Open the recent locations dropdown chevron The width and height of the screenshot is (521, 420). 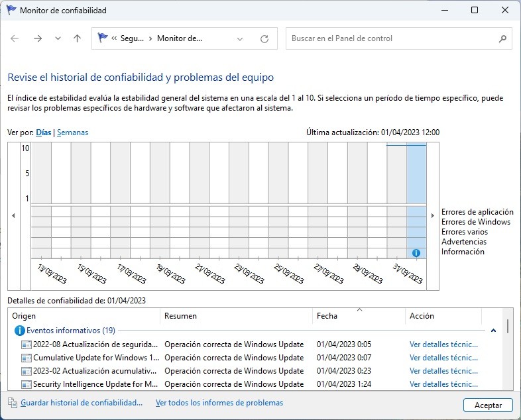[x=58, y=38]
